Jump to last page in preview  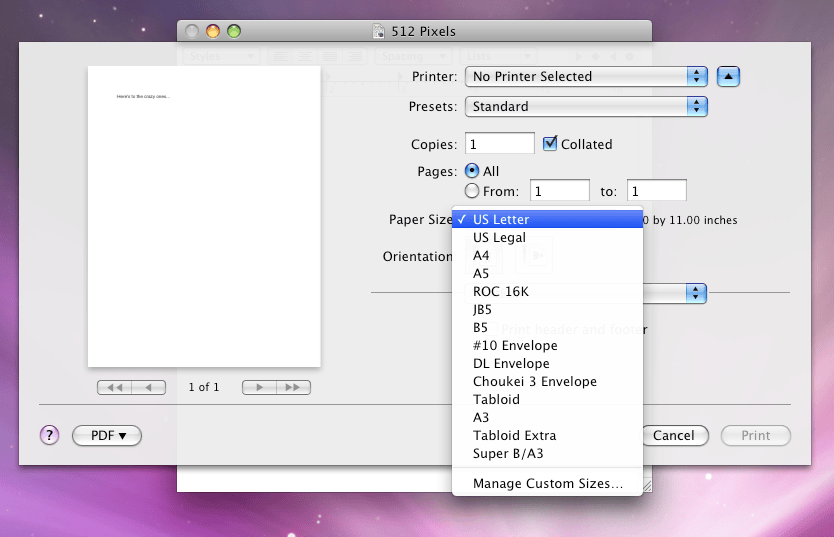[293, 388]
